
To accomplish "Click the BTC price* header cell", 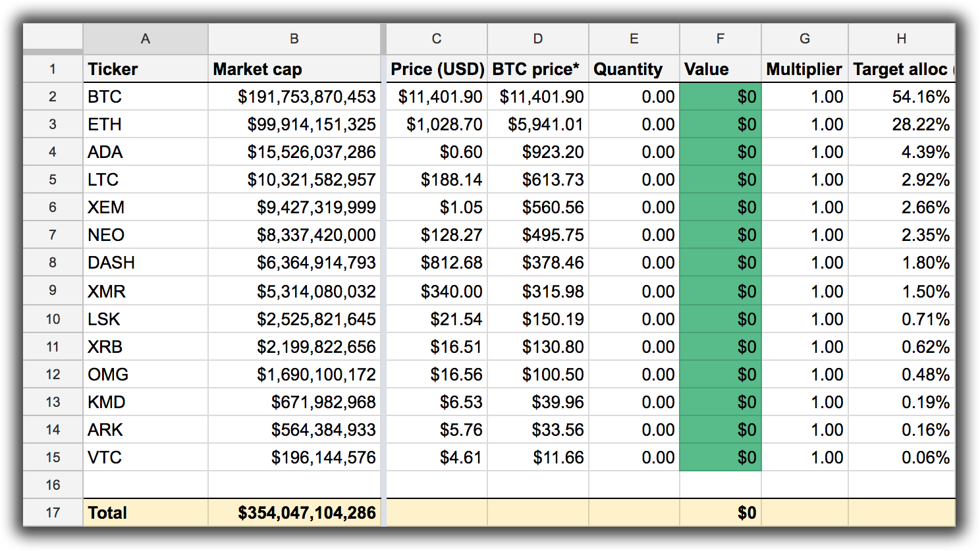I will 537,69.
